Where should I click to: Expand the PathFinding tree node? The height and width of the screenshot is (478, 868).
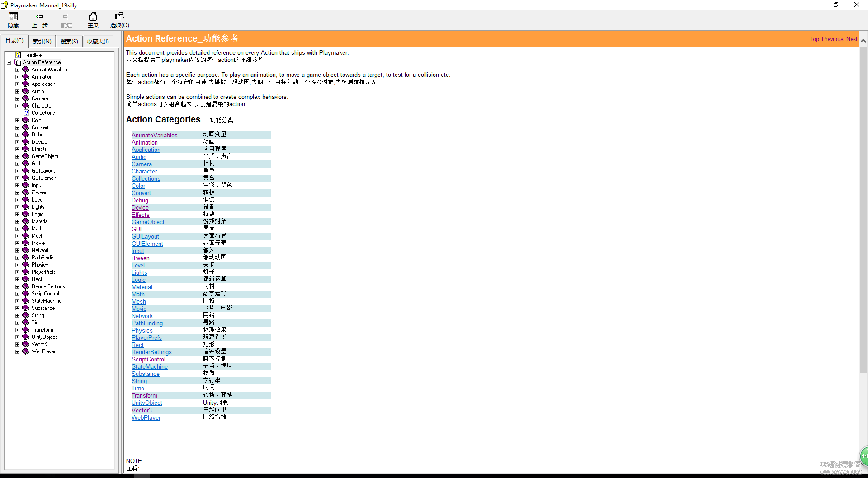pyautogui.click(x=17, y=258)
